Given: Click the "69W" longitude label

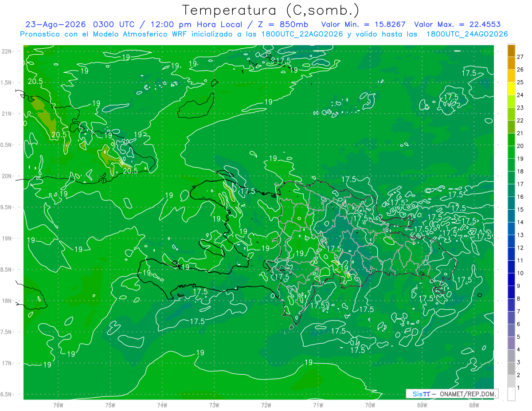Looking at the screenshot, I should (422, 405).
